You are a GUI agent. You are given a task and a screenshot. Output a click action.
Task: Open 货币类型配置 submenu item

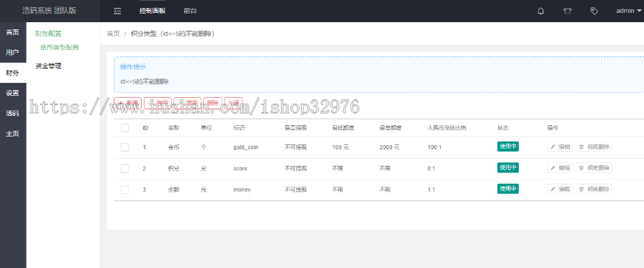point(59,48)
